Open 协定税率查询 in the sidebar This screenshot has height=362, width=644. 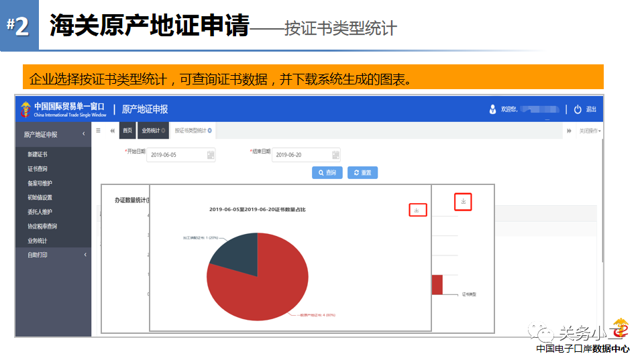[42, 226]
